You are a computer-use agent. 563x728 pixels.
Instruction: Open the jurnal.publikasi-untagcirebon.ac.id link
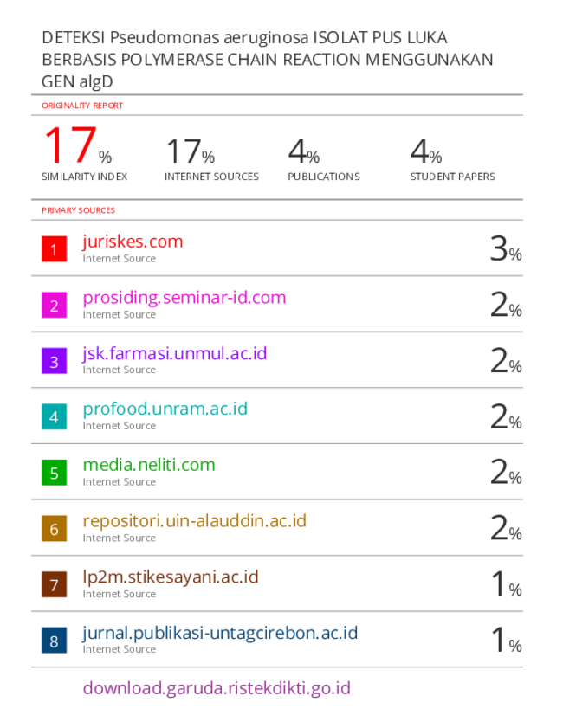[x=220, y=633]
